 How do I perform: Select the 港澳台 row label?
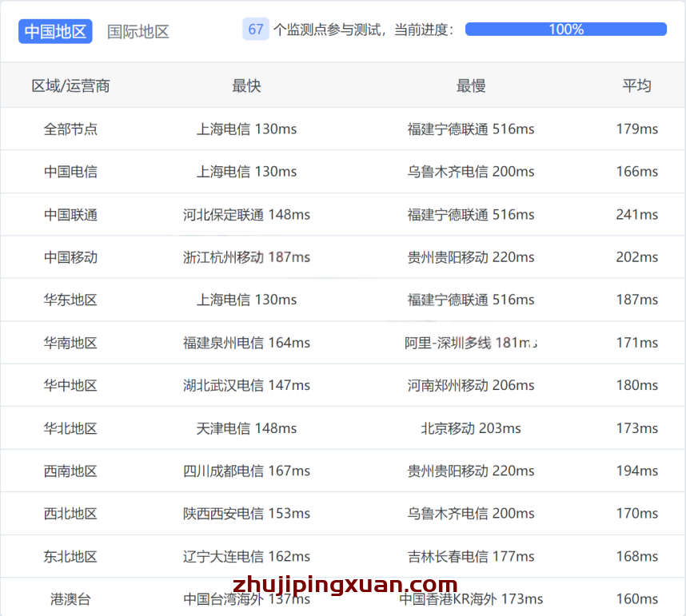click(70, 599)
